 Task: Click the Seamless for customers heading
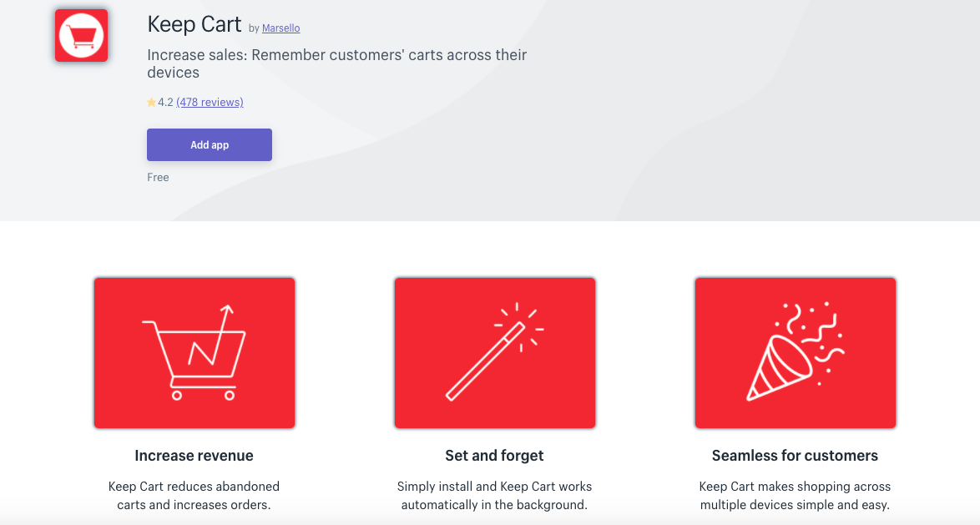[x=795, y=456]
